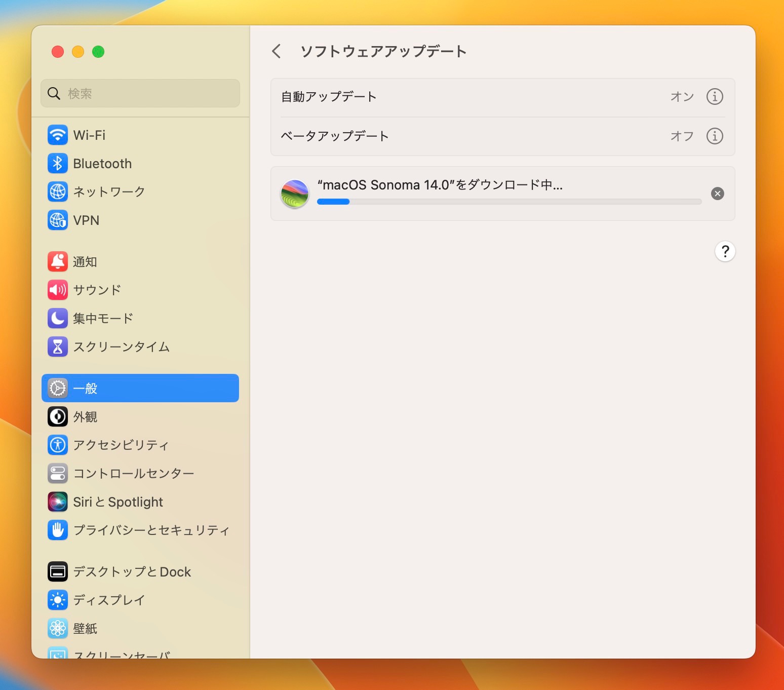
Task: Click the green zoom window button
Action: point(98,52)
